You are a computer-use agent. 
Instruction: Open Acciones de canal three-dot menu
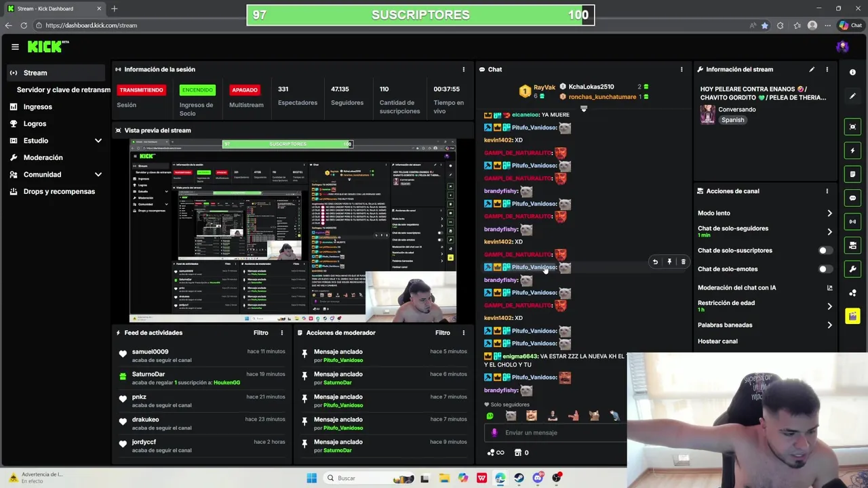coord(827,191)
